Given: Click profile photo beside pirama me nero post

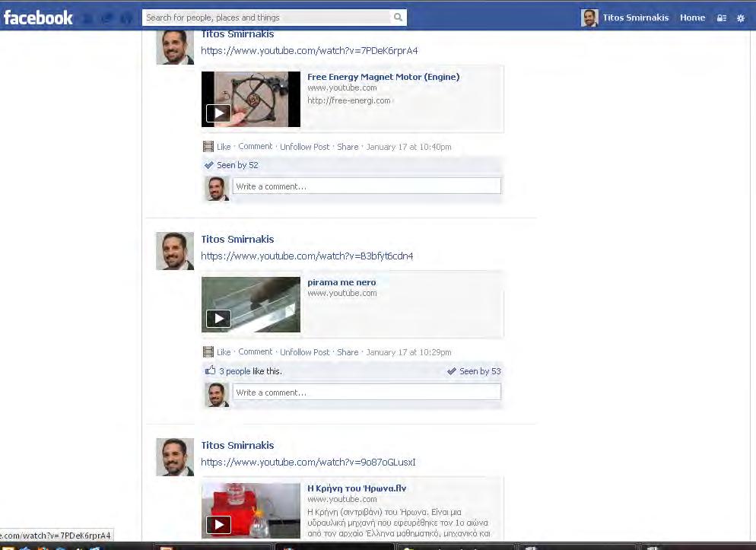Looking at the screenshot, I should pyautogui.click(x=175, y=251).
